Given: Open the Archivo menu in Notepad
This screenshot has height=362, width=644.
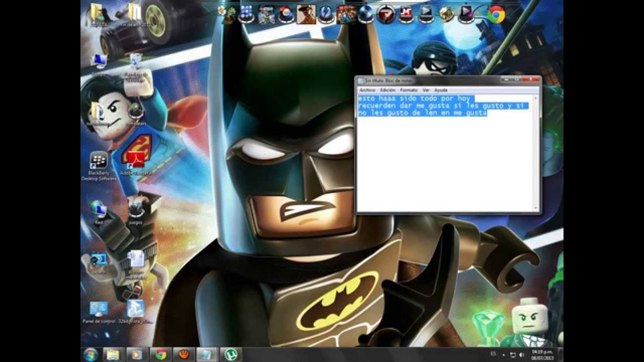Looking at the screenshot, I should (x=367, y=90).
